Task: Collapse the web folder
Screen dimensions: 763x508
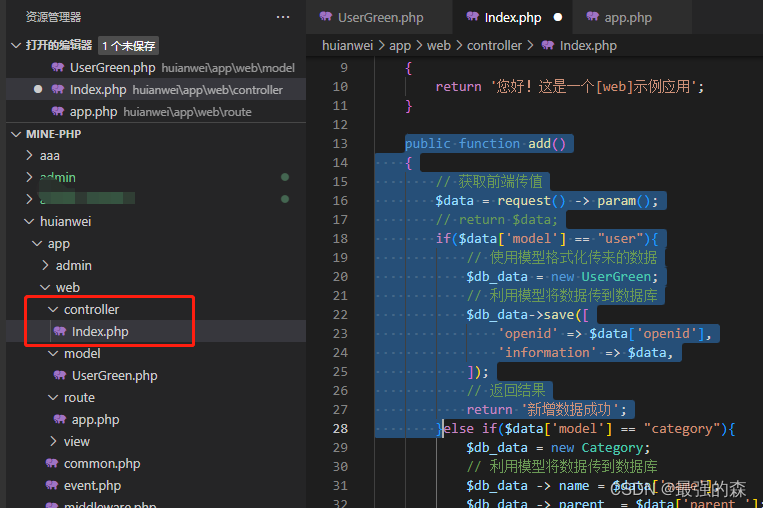Action: [x=45, y=287]
